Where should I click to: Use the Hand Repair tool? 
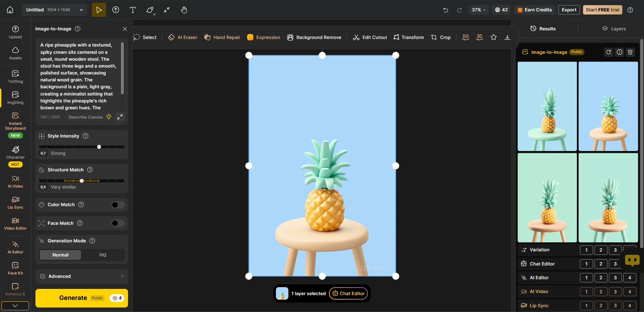(222, 37)
